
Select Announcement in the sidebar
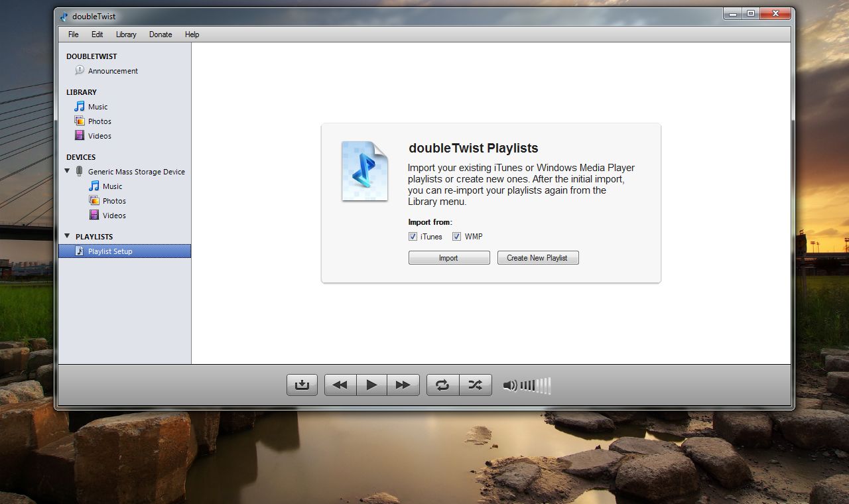tap(113, 71)
